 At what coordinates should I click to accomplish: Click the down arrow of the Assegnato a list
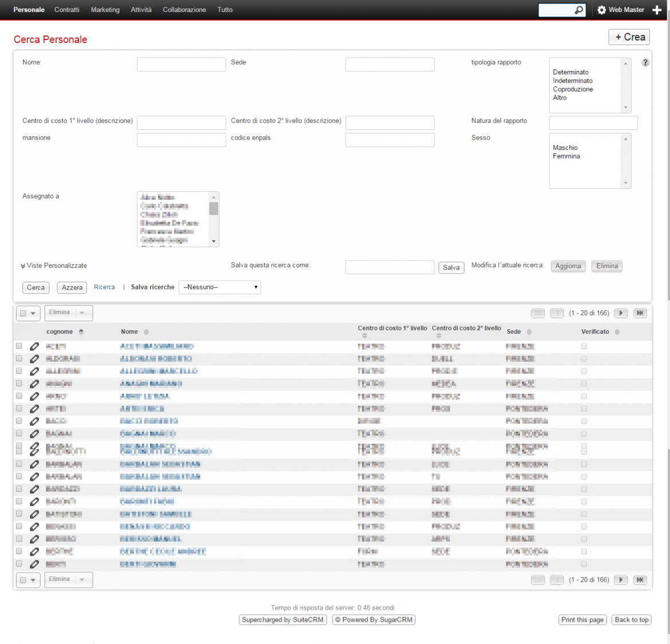point(214,242)
